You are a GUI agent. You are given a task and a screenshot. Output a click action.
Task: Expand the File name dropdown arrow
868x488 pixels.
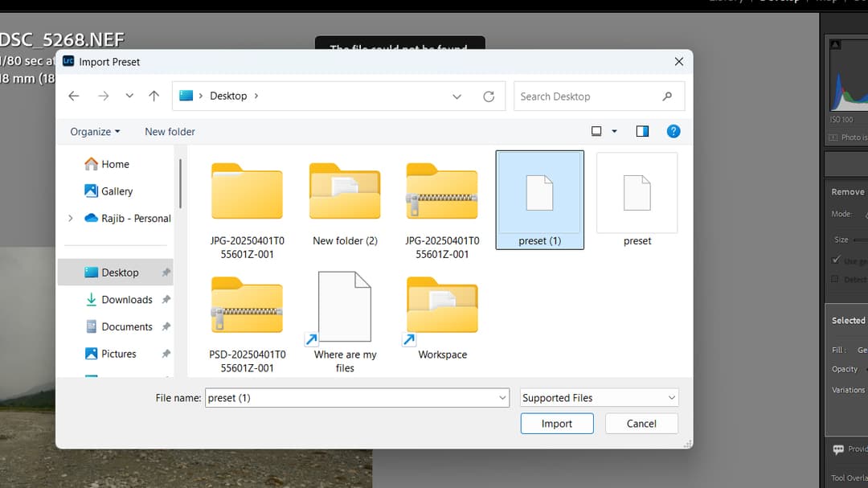(x=502, y=398)
